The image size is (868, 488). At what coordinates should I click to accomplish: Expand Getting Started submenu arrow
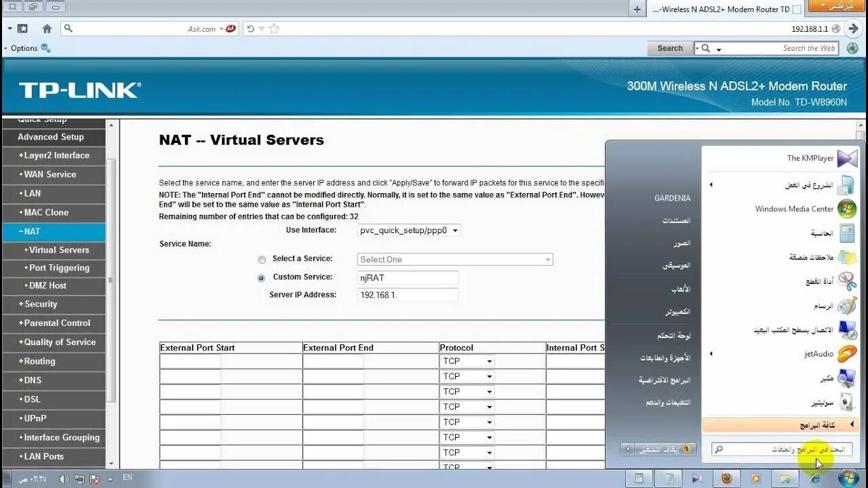click(x=711, y=185)
